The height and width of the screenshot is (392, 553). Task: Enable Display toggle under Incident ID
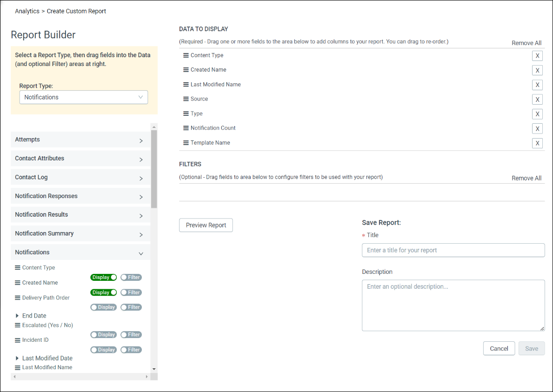coord(103,350)
